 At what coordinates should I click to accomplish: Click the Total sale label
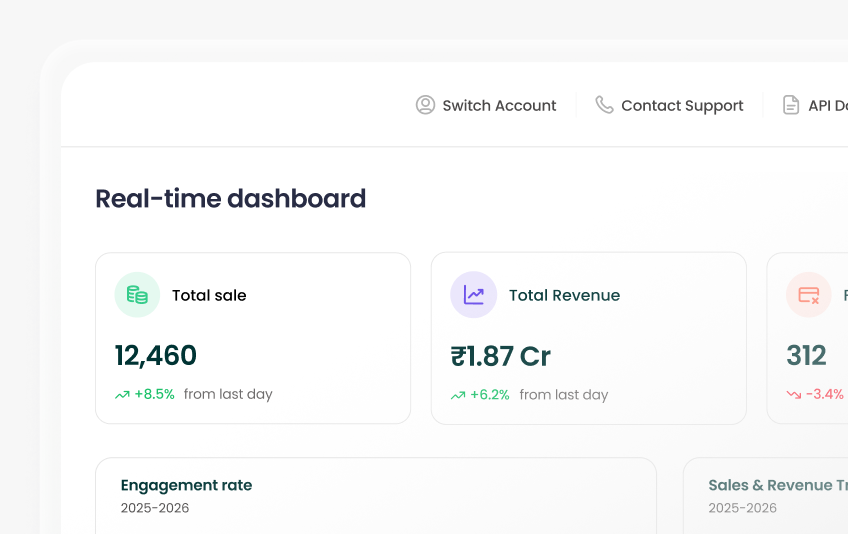pos(209,295)
